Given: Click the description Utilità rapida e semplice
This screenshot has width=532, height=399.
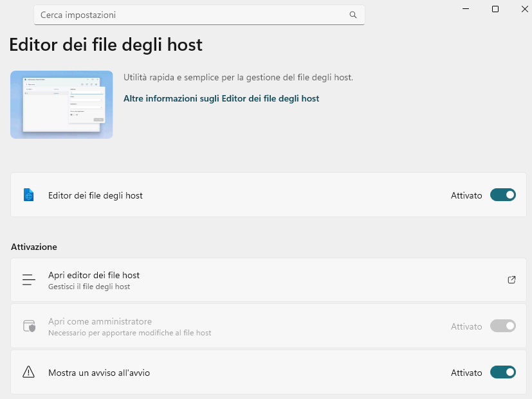Looking at the screenshot, I should click(x=238, y=77).
